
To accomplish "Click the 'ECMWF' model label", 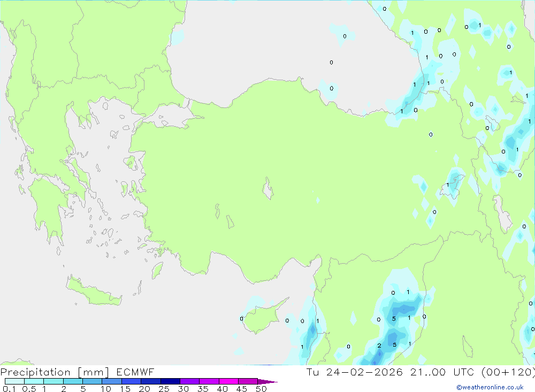I will pyautogui.click(x=135, y=372).
